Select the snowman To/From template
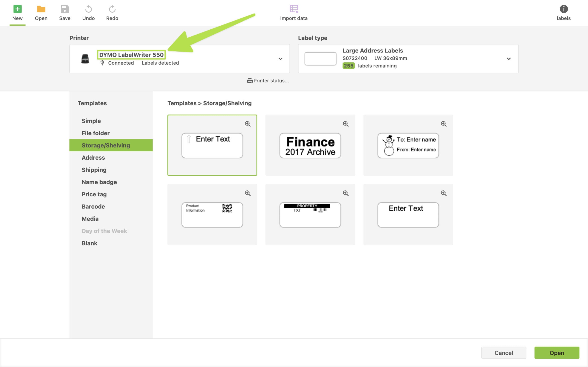The height and width of the screenshot is (367, 588). pos(408,145)
